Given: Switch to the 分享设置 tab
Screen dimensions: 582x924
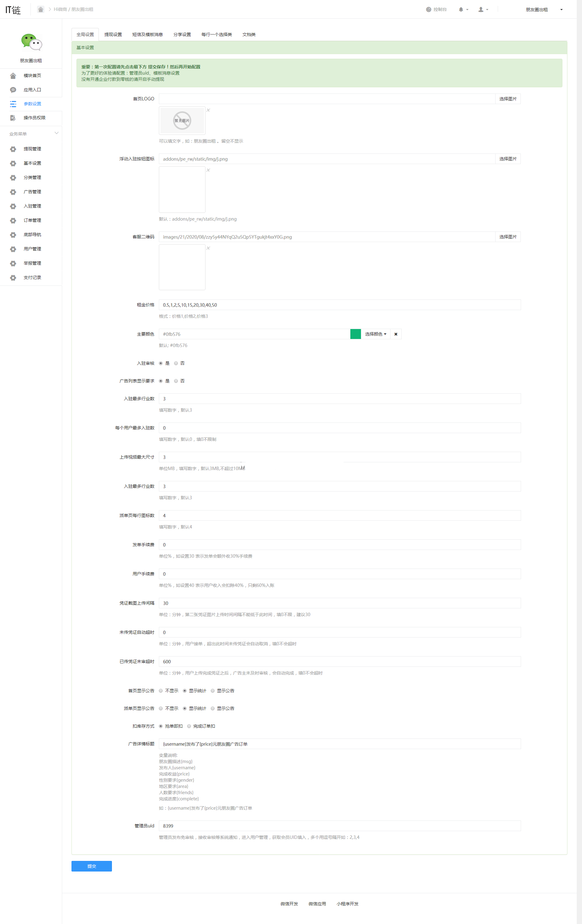Looking at the screenshot, I should (x=182, y=34).
